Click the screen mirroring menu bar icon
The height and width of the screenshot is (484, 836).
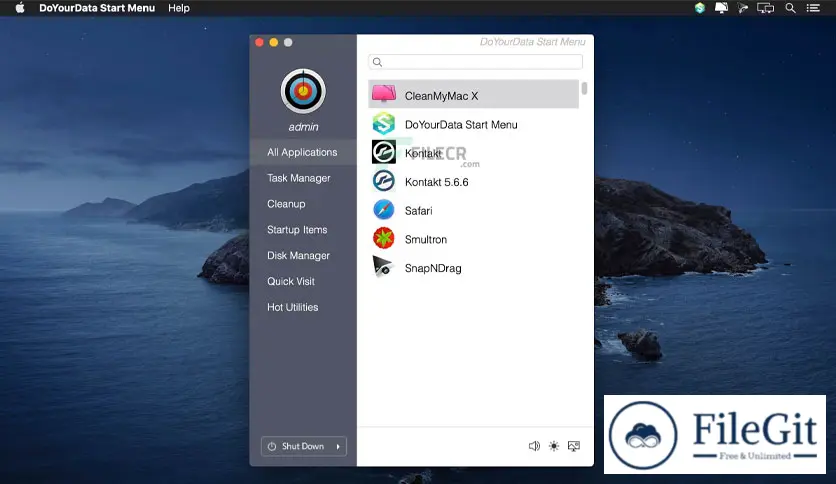766,8
